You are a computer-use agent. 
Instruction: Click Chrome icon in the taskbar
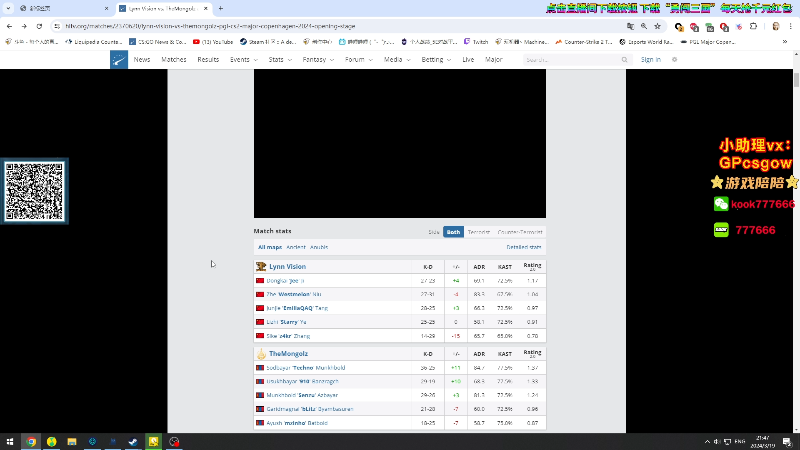[31, 441]
